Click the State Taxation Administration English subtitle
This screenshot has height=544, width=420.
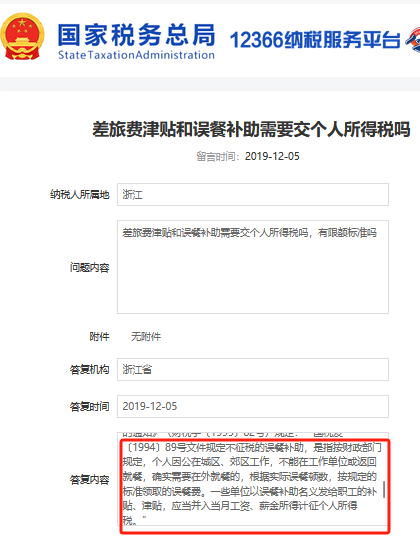pos(136,55)
